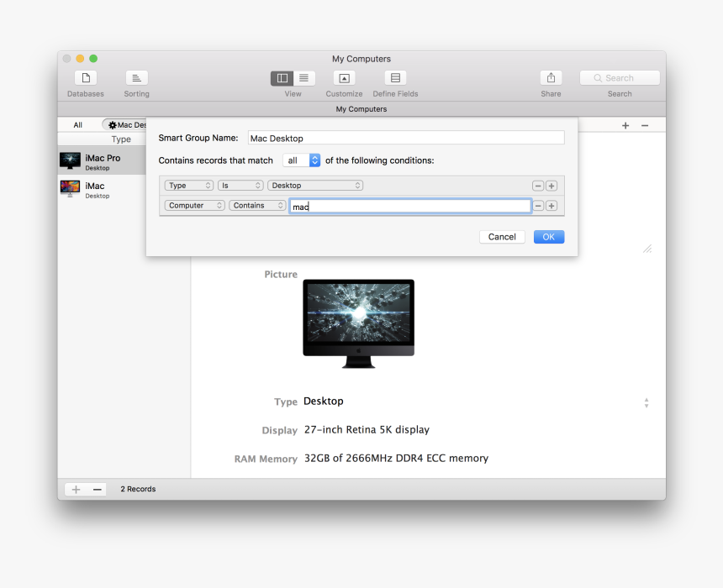723x588 pixels.
Task: Click the yellow minimize window button
Action: click(x=80, y=59)
